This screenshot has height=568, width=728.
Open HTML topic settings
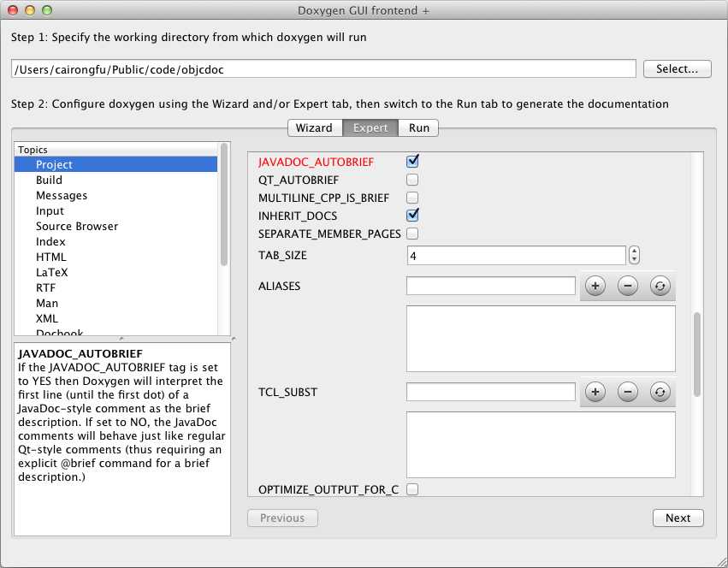tap(115, 257)
